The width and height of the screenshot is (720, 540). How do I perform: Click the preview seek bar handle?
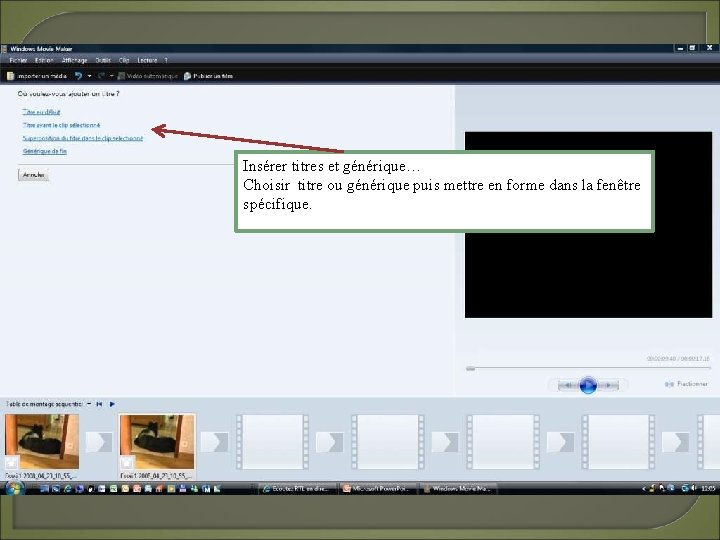[470, 368]
